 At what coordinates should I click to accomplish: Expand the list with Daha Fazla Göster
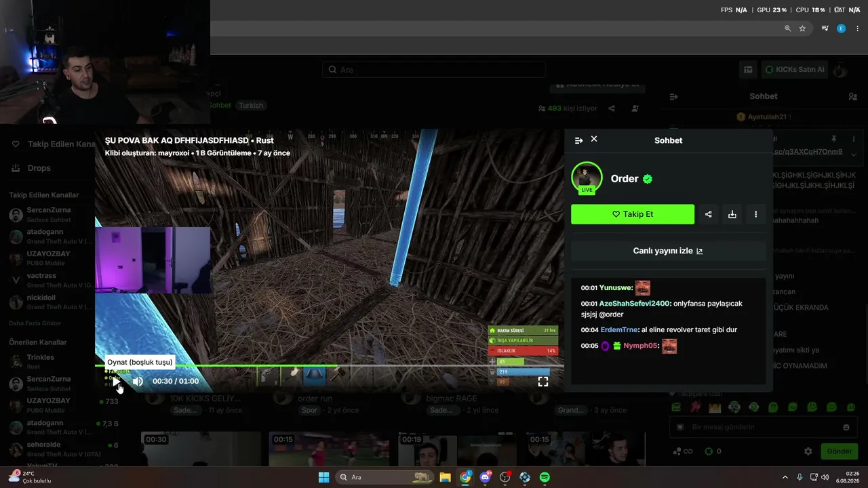[35, 323]
